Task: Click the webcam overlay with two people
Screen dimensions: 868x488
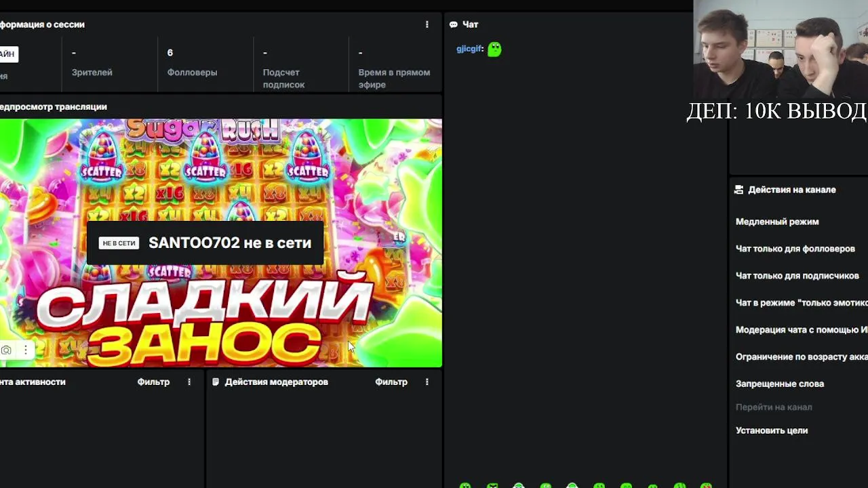Action: point(781,49)
